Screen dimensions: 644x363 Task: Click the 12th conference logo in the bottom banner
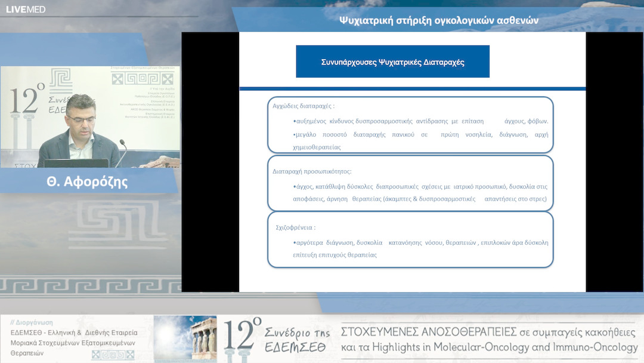[274, 339]
